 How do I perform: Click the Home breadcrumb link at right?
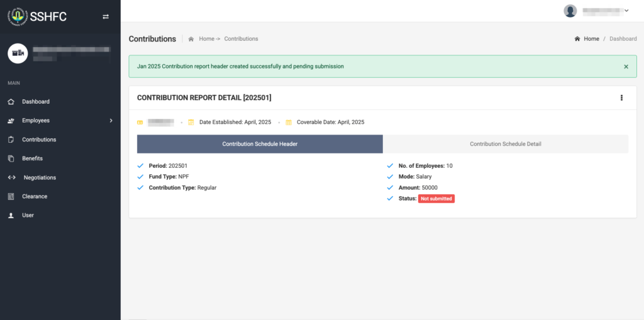591,39
